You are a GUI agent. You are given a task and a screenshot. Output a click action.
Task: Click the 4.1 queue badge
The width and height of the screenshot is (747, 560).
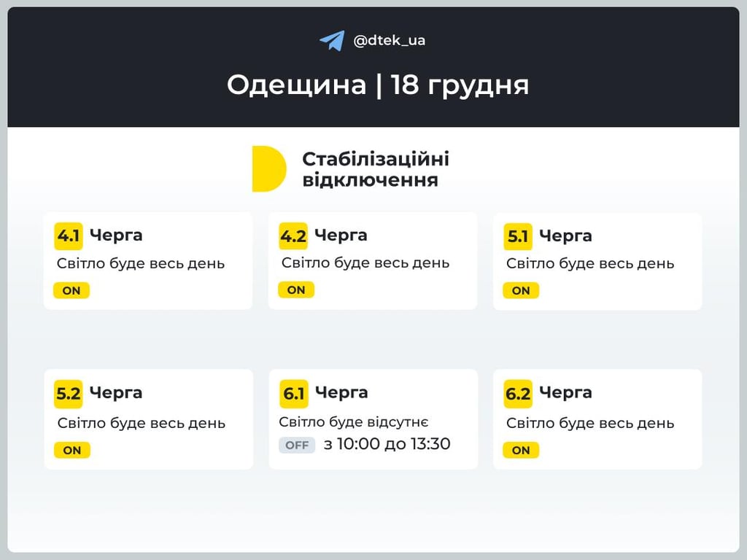[x=69, y=235]
